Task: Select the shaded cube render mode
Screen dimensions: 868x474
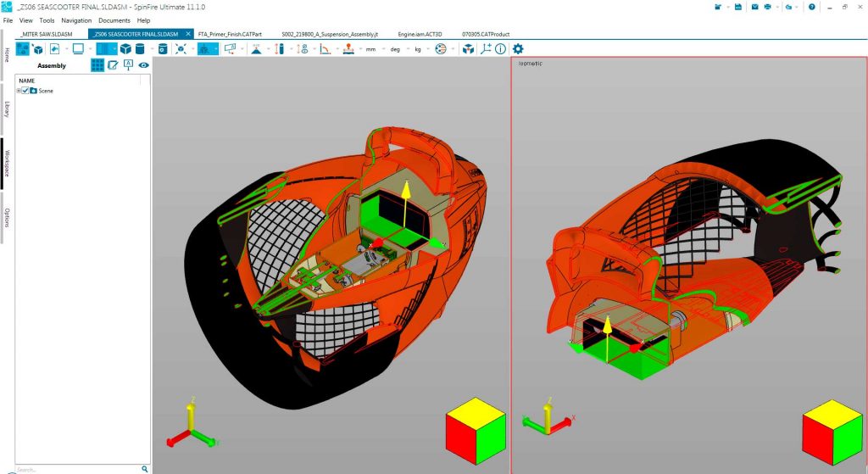Action: point(125,49)
